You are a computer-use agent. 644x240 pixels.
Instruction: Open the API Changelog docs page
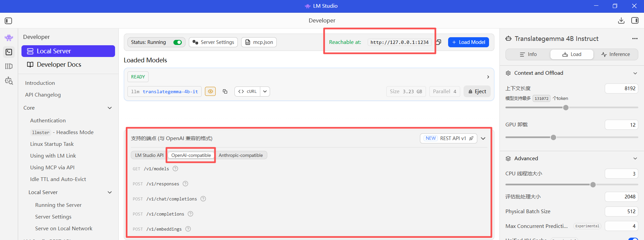click(43, 95)
